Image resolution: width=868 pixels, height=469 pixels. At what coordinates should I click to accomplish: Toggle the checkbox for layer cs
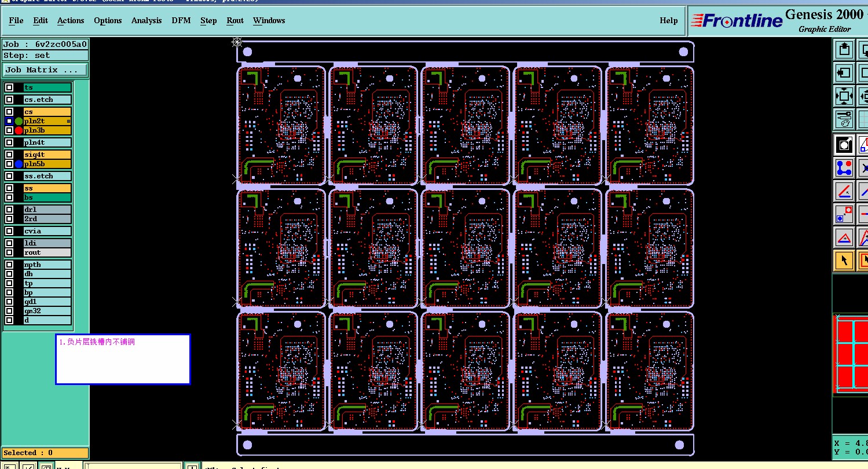(x=9, y=112)
